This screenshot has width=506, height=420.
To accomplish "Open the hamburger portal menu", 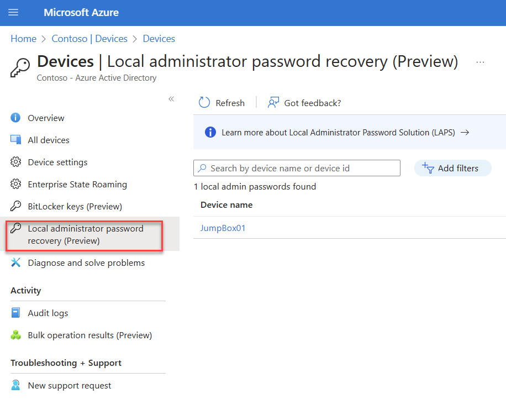I will [13, 13].
